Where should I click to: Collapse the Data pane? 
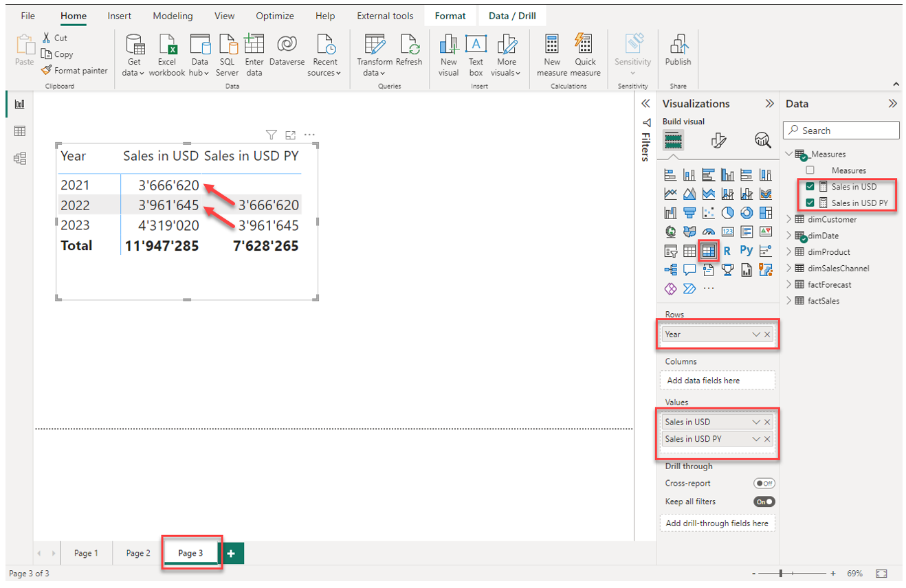(892, 104)
